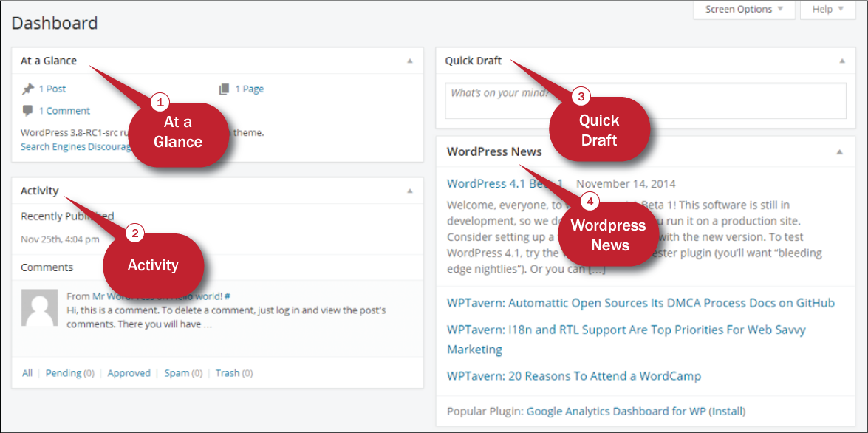Open Google Analytics Dashboard for WP link

(617, 412)
